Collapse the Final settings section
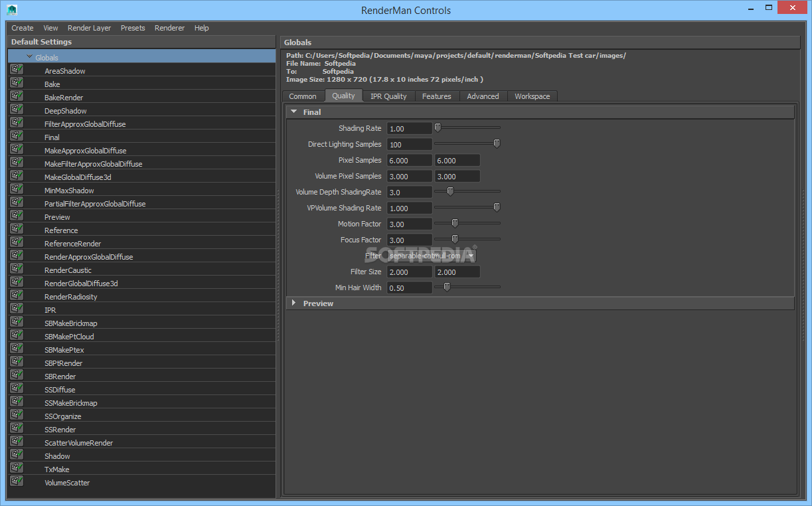 tap(293, 112)
